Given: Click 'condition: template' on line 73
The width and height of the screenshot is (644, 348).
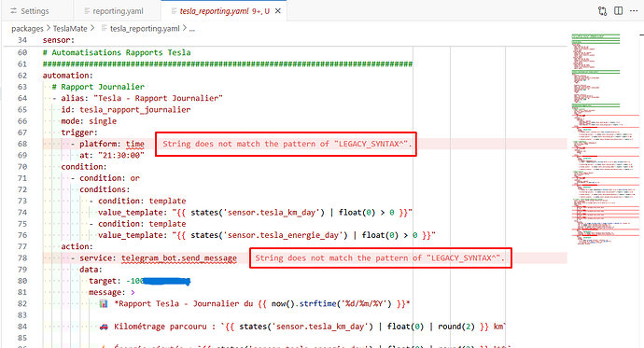Looking at the screenshot, I should tap(142, 202).
